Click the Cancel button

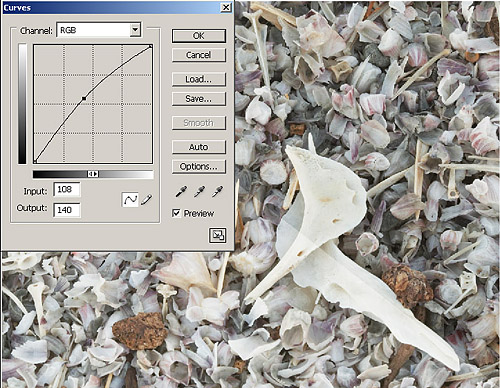coord(199,55)
